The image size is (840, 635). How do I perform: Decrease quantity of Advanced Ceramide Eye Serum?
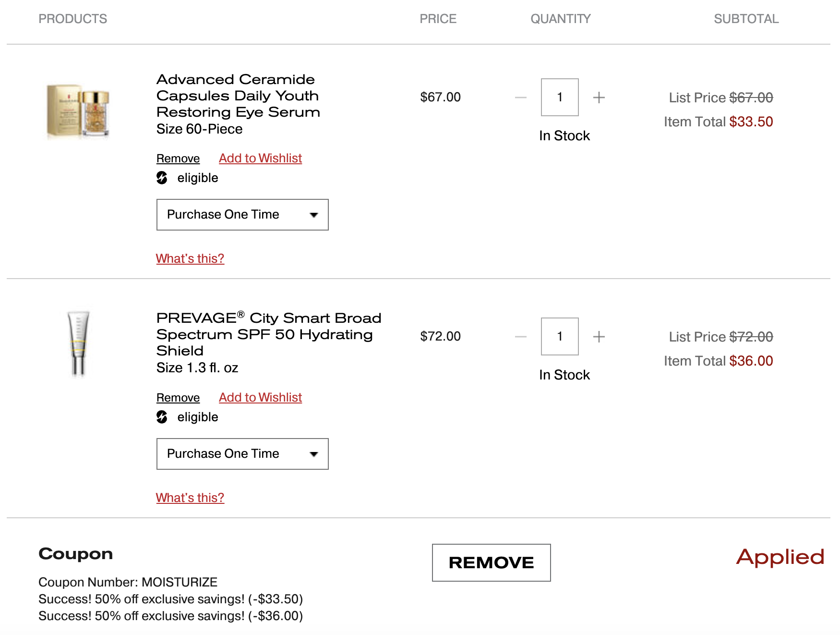click(x=521, y=98)
